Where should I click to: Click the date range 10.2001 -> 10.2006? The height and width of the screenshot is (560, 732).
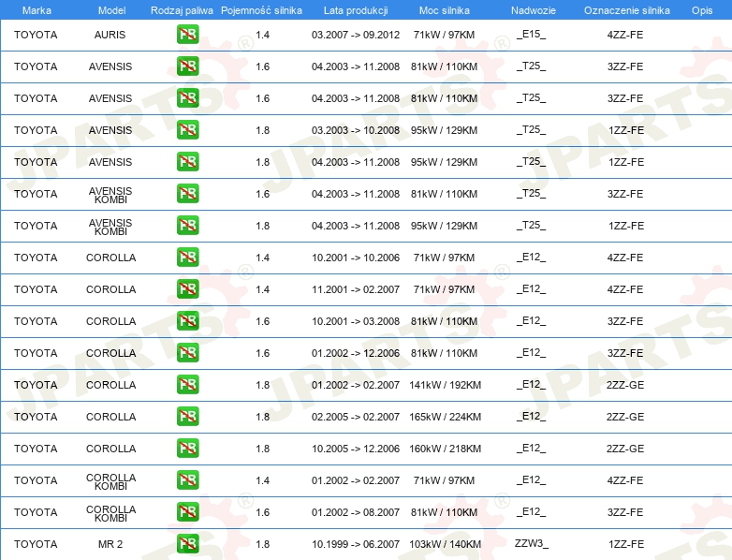(356, 258)
